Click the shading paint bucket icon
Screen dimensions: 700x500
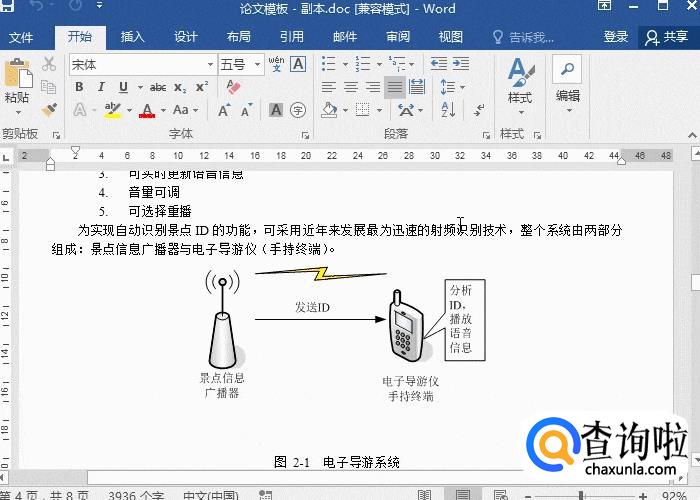329,110
